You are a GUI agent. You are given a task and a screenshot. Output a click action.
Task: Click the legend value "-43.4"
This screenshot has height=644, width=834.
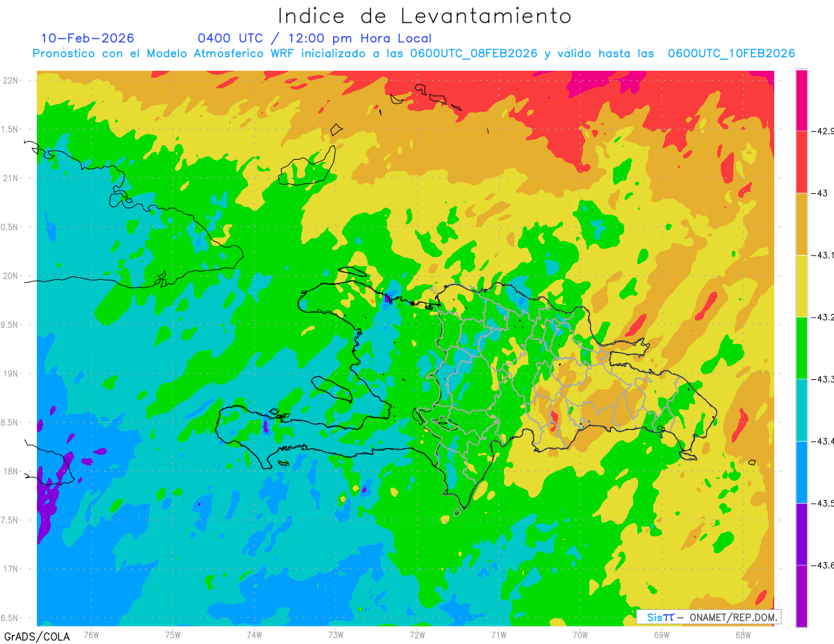click(x=824, y=441)
